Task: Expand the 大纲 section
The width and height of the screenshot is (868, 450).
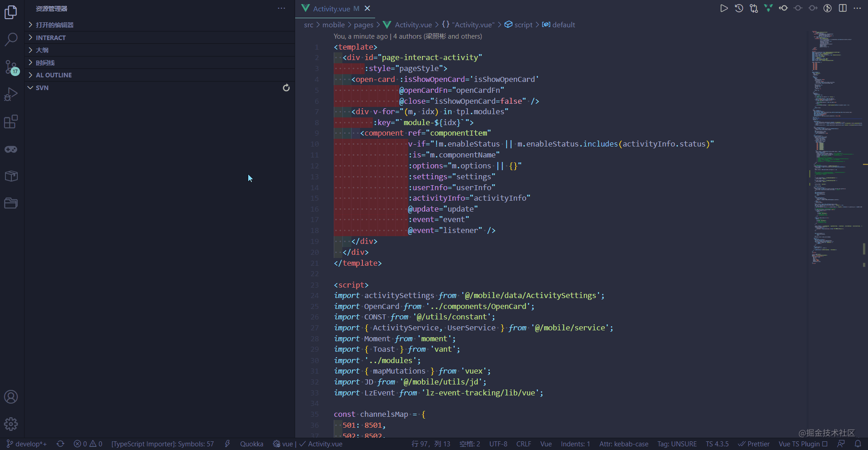Action: (x=160, y=50)
